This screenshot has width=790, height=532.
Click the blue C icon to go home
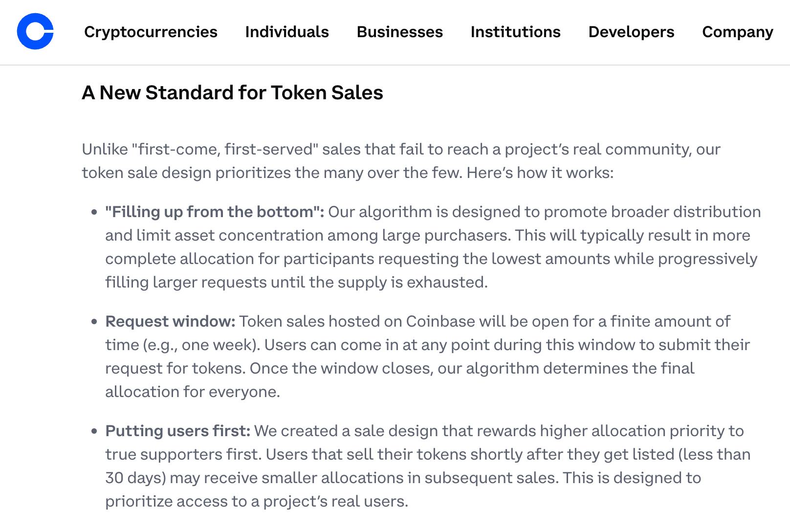pos(35,32)
